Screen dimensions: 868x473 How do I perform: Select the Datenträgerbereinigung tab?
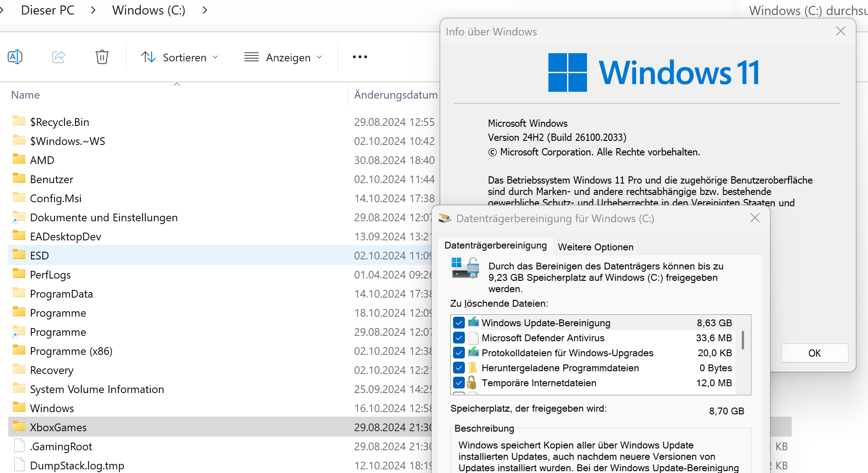point(496,245)
